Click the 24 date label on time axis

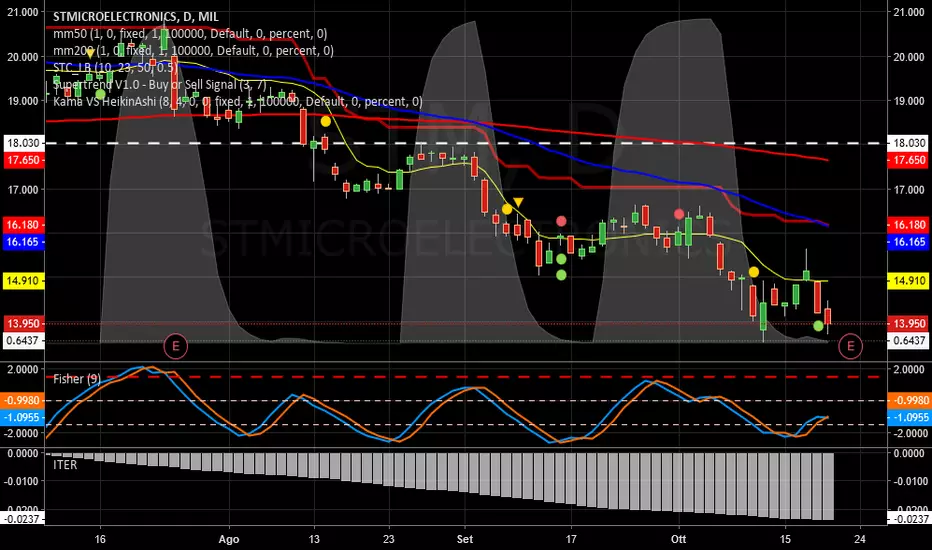click(x=859, y=539)
